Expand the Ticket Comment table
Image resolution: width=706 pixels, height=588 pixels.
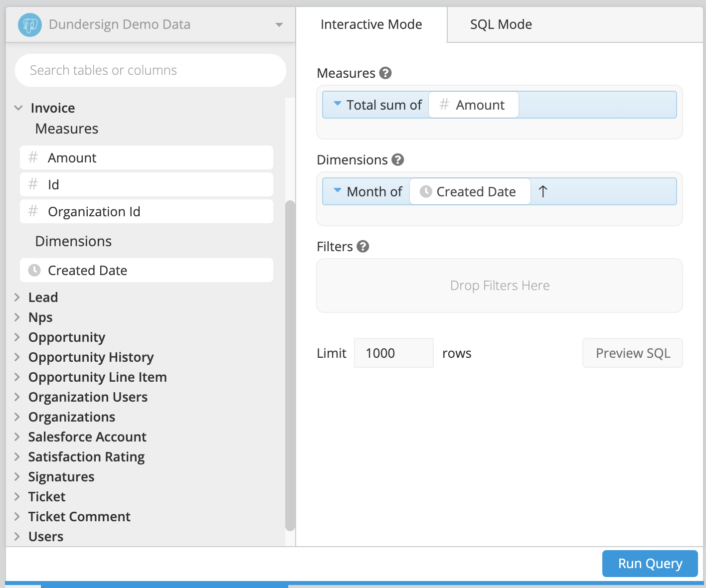17,516
